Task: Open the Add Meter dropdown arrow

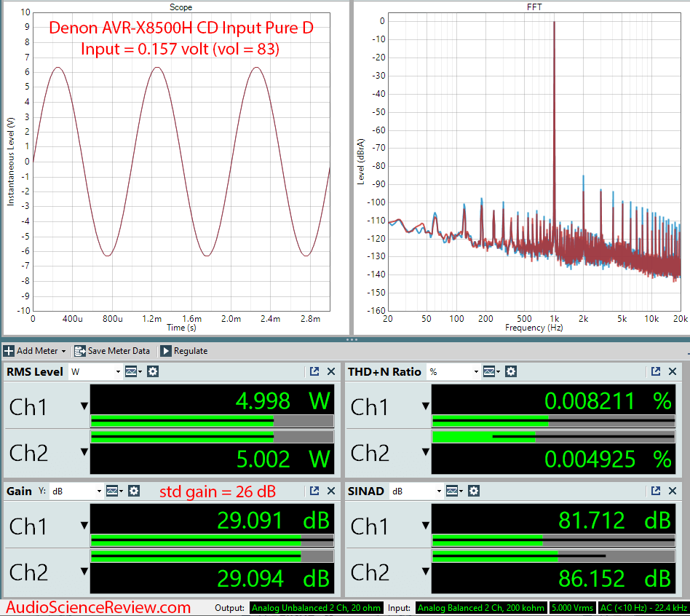Action: pyautogui.click(x=64, y=352)
